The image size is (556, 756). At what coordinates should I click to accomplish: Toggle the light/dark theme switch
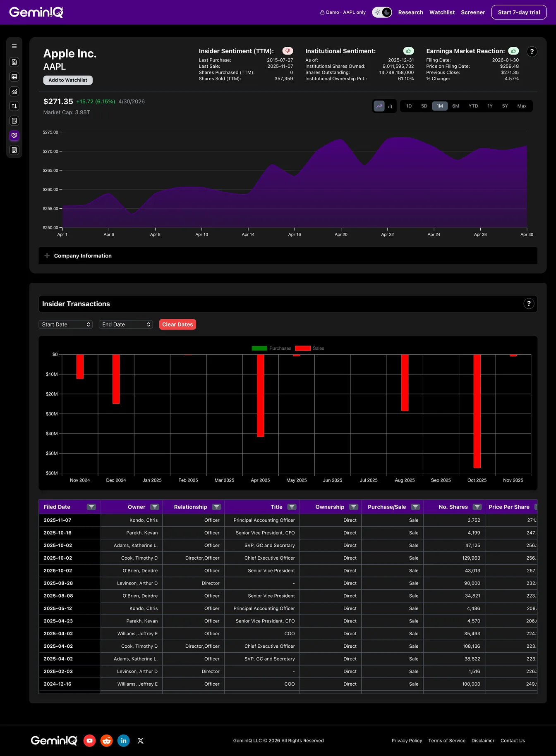click(x=382, y=12)
